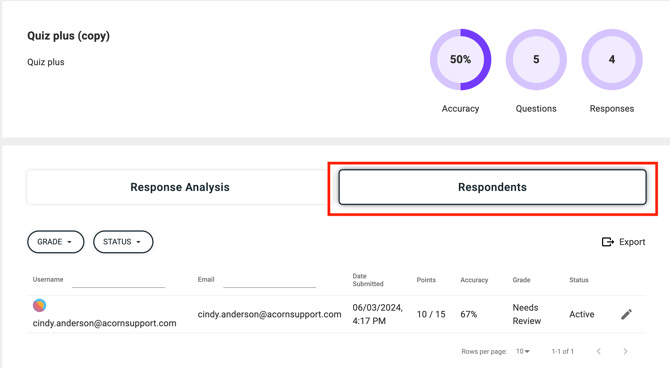Click the Grade column header
This screenshot has height=368, width=670.
click(x=521, y=280)
